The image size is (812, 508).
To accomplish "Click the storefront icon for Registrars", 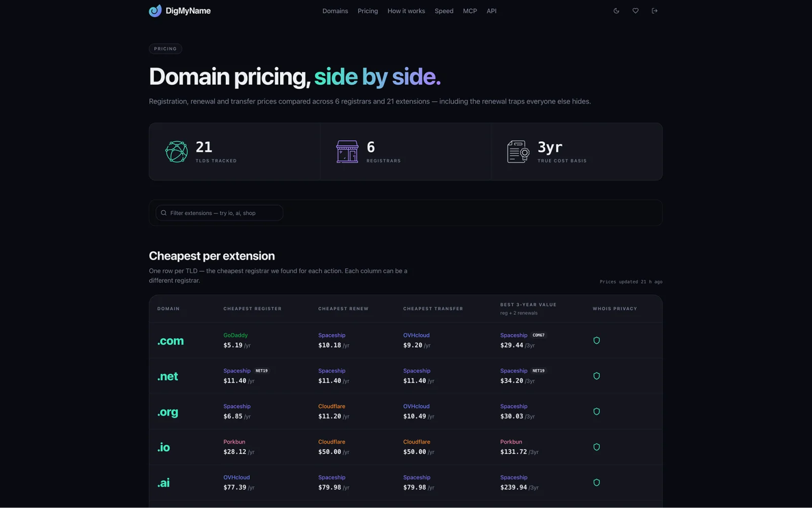I will 347,151.
